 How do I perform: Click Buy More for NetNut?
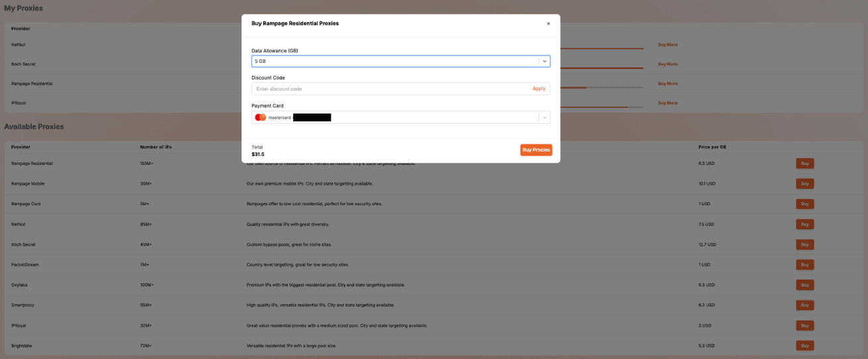point(668,44)
